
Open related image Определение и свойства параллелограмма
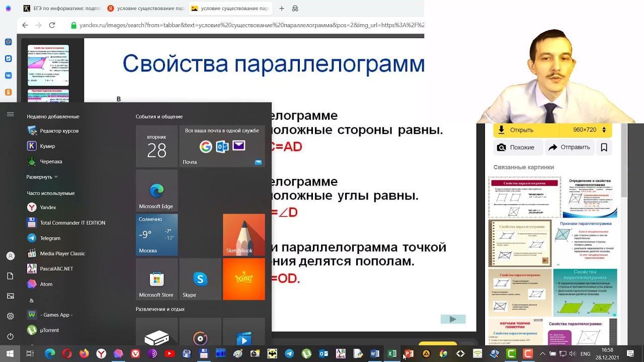click(590, 197)
